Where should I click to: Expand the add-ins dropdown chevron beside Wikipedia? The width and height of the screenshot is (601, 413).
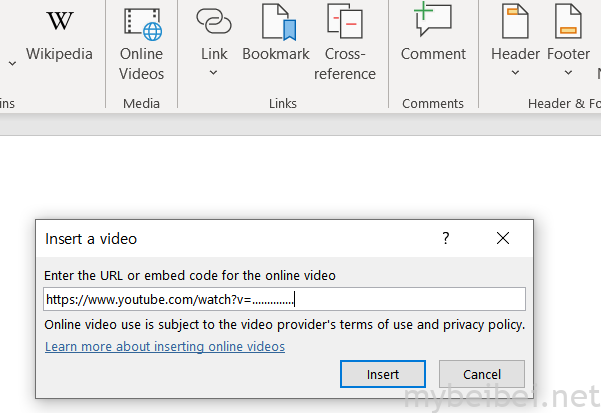12,63
